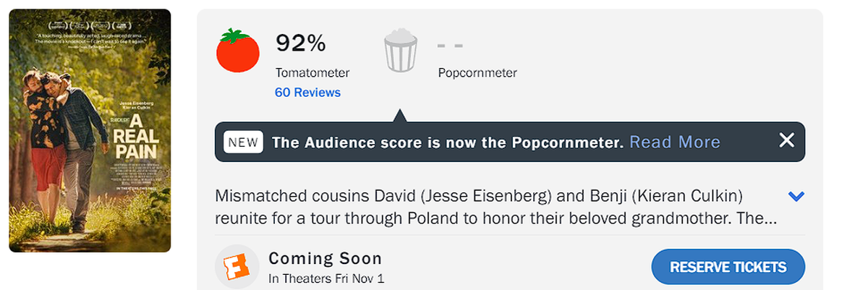Click the NEW badge in the banner
The height and width of the screenshot is (290, 868).
pyautogui.click(x=243, y=142)
